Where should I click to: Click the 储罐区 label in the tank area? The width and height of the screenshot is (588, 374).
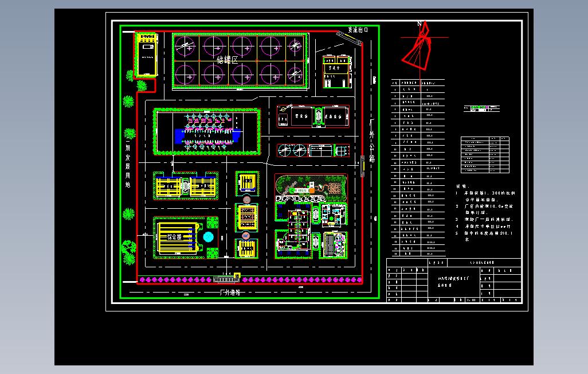[x=228, y=60]
